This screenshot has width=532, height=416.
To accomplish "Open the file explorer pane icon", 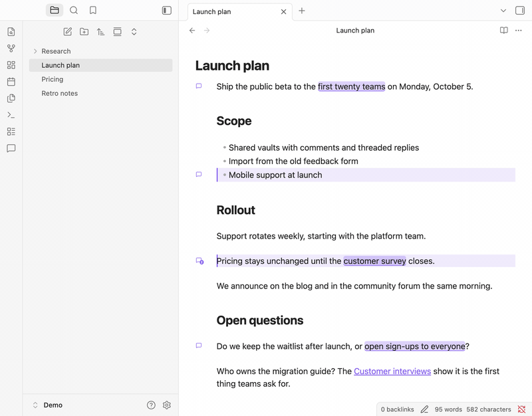I will coord(55,11).
